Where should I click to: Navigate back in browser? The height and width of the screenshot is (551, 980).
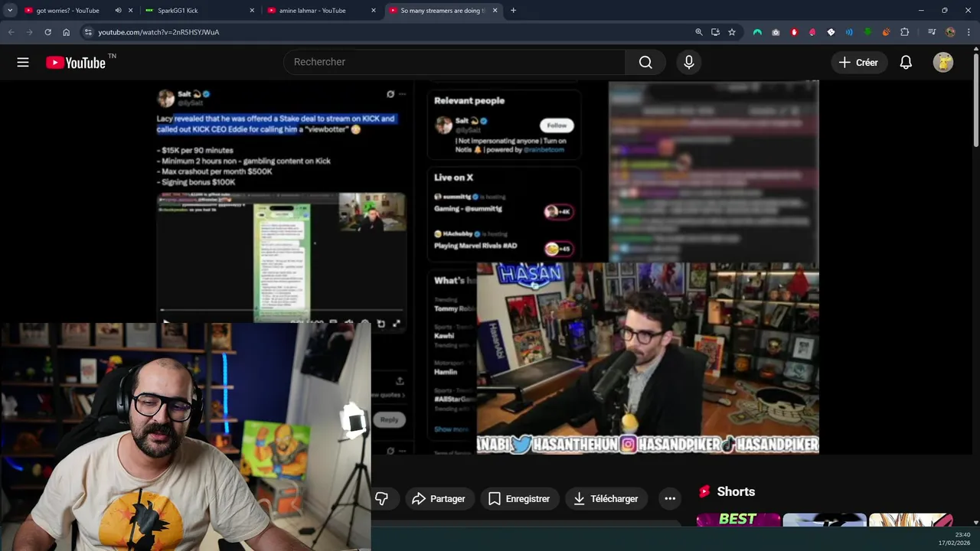11,32
